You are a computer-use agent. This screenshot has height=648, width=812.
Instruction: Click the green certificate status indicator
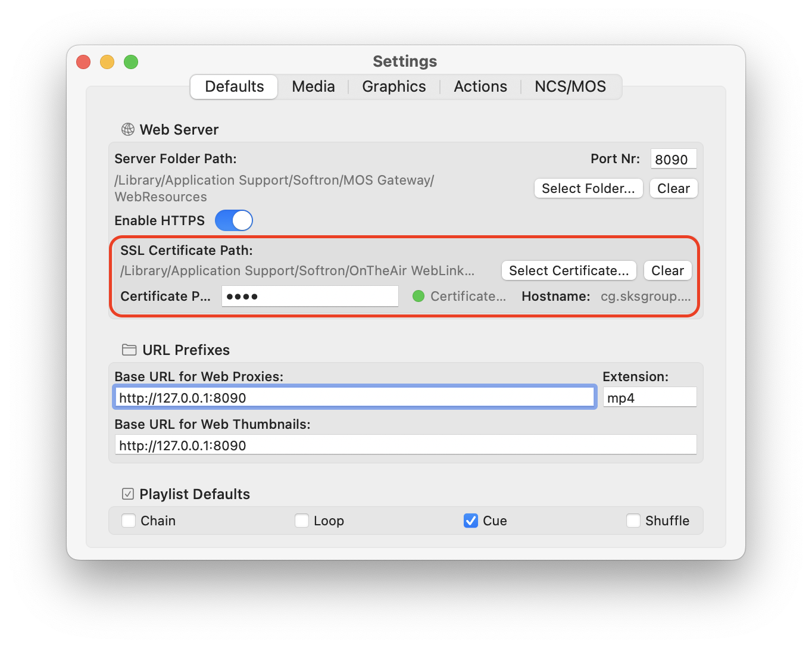tap(419, 296)
